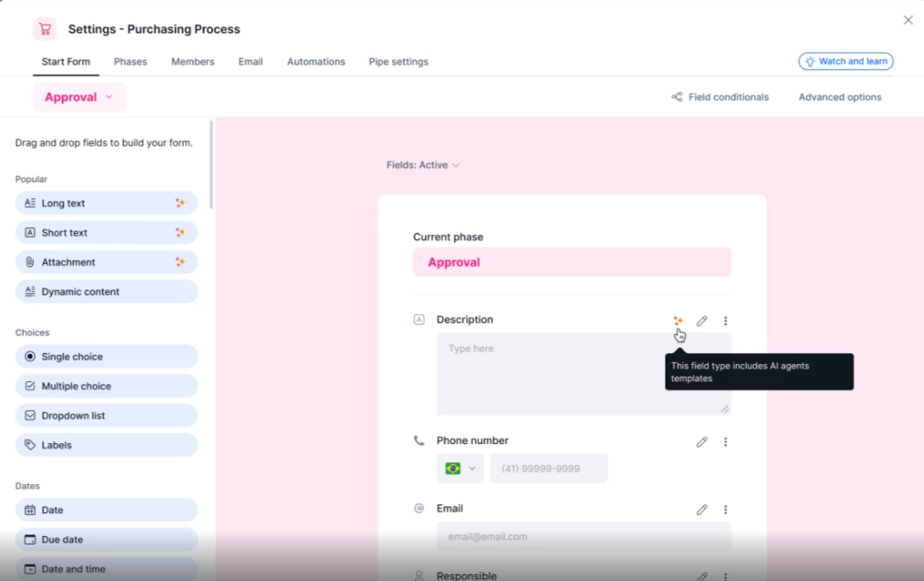
Task: Edit the Phone number field pencil icon
Action: (x=702, y=441)
